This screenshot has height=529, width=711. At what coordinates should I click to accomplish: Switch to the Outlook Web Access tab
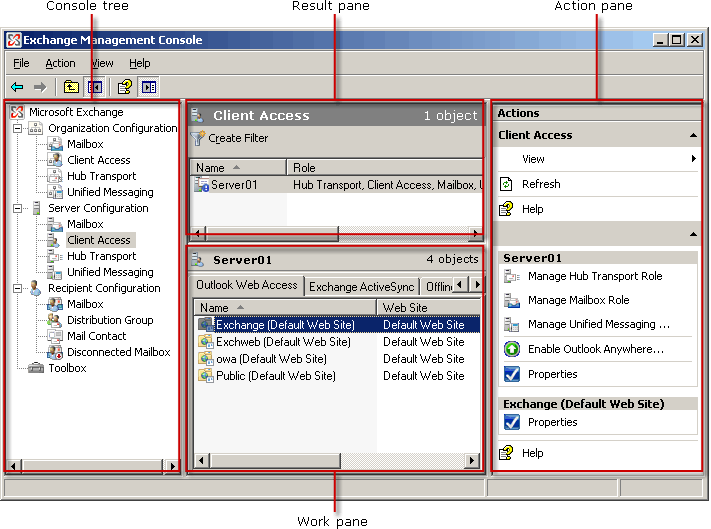click(246, 285)
